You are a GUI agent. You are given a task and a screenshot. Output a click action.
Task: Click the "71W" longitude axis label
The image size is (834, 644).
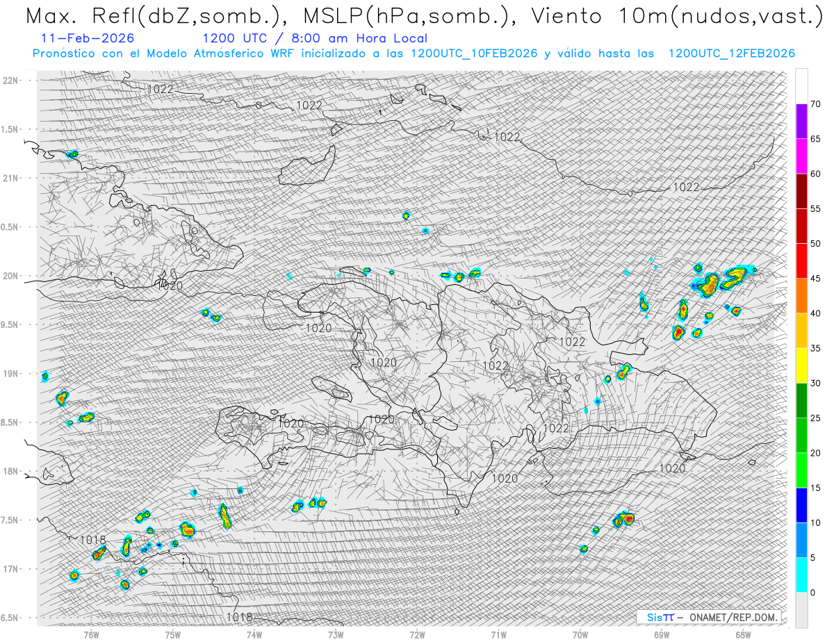(498, 634)
